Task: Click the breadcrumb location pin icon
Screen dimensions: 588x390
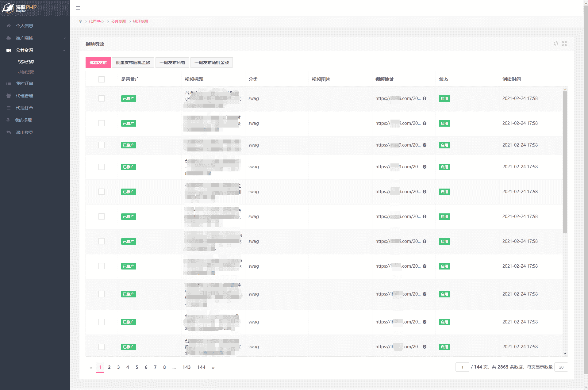Action: (80, 21)
